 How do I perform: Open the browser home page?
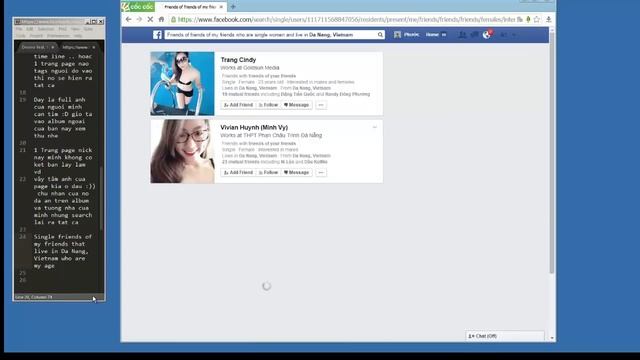click(161, 19)
